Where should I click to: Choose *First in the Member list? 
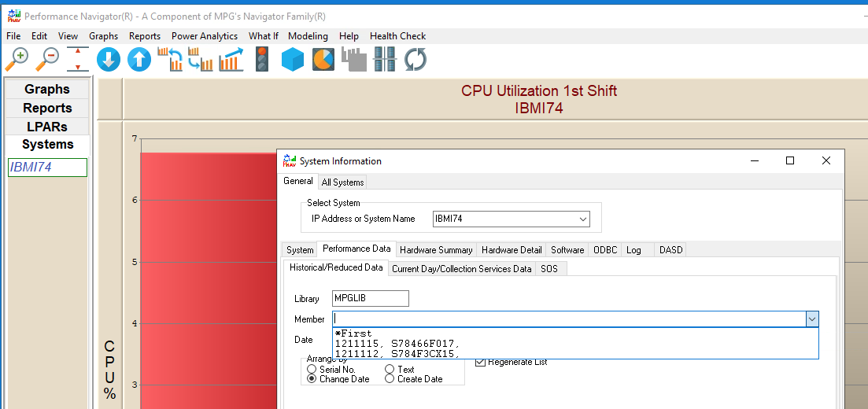575,333
